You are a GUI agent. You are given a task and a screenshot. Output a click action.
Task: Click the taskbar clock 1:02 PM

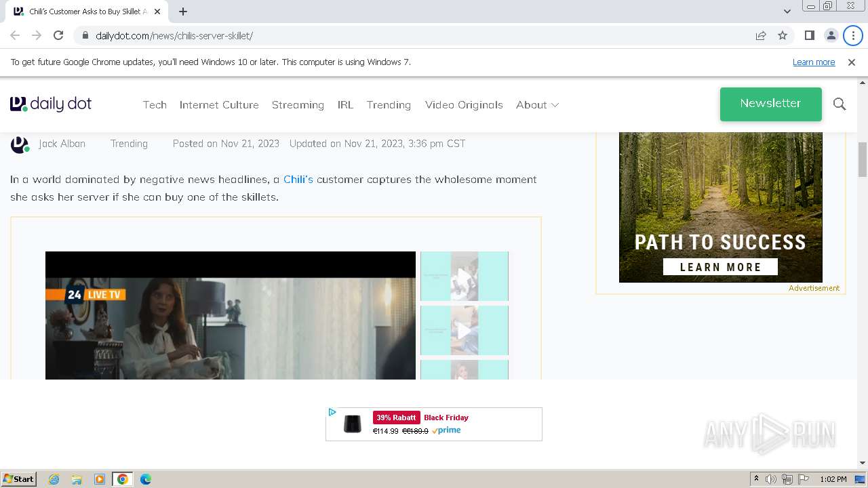pos(833,479)
